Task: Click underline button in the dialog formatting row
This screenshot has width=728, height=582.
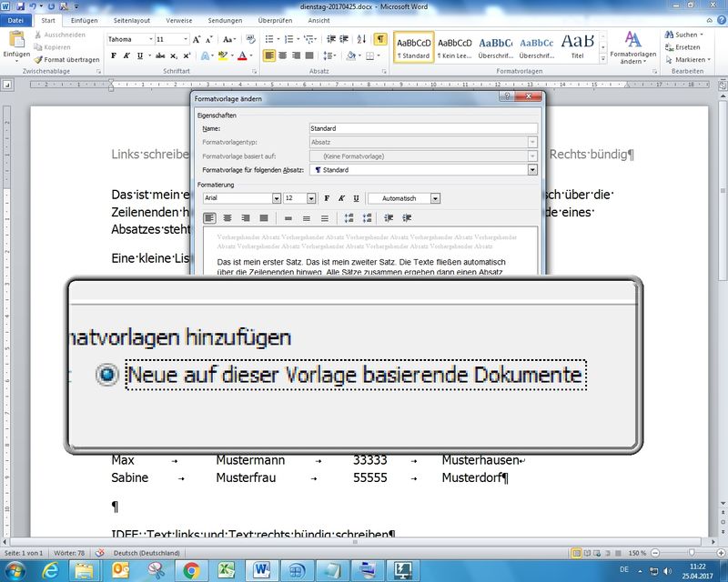Action: [356, 198]
